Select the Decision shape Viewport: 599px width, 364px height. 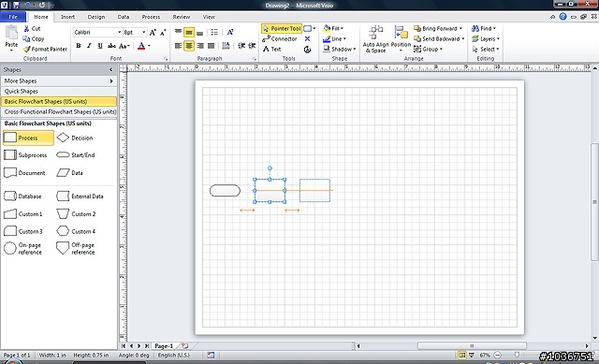click(x=75, y=138)
